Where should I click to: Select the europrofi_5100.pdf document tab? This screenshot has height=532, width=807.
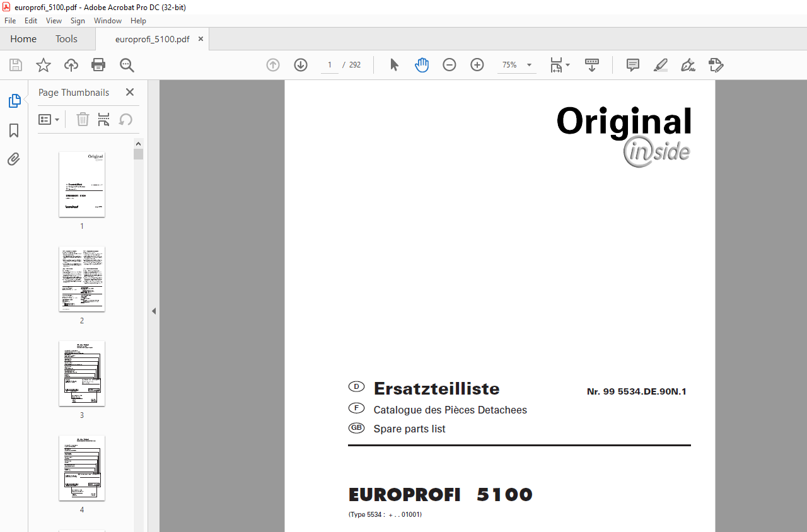tap(152, 39)
